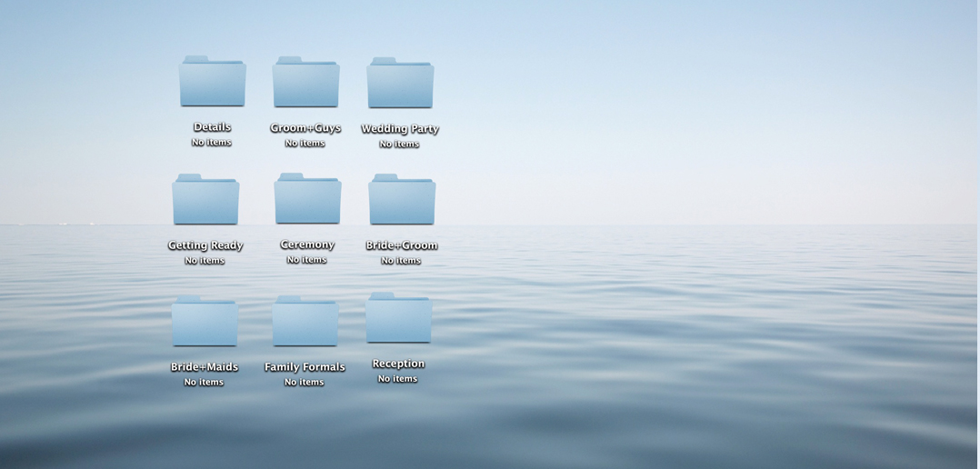980x469 pixels.
Task: Click the "Getting Ready" folder name text
Action: click(x=205, y=245)
